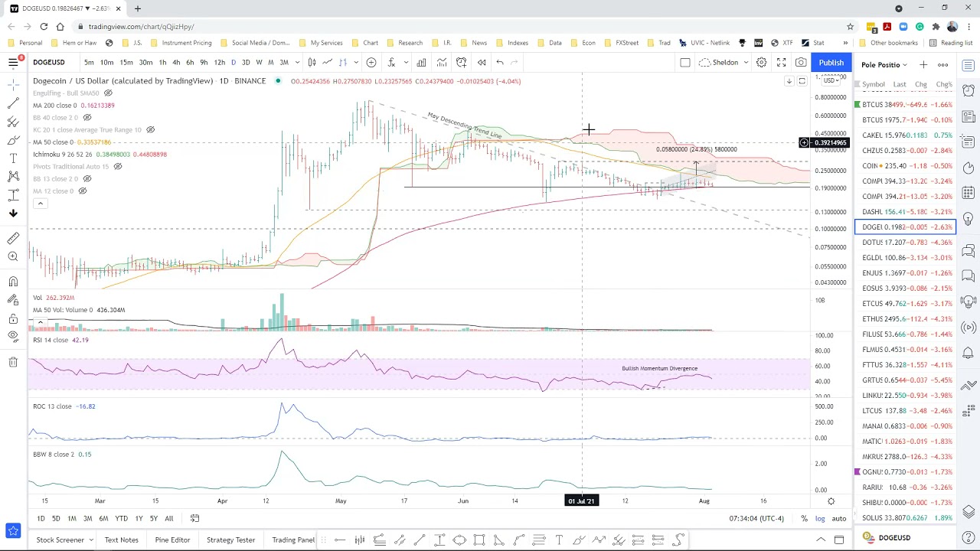This screenshot has width=980, height=551.
Task: Select the zoom in tool
Action: coord(13,257)
